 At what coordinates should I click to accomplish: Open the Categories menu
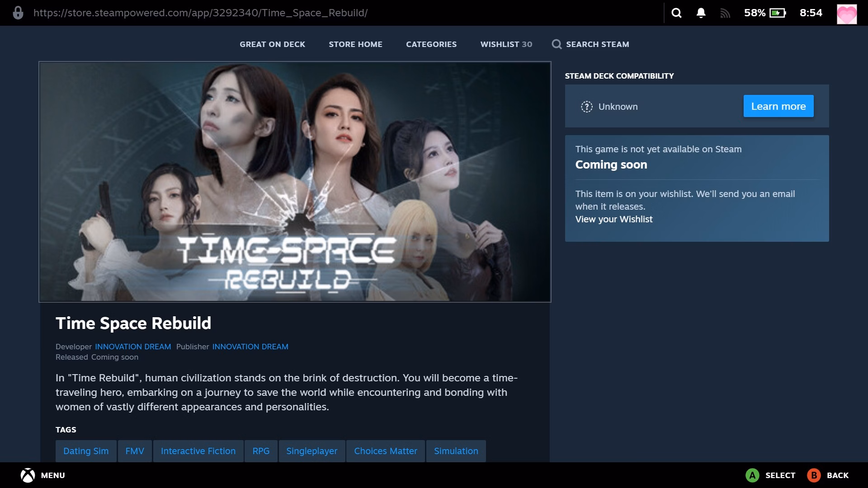click(x=431, y=44)
